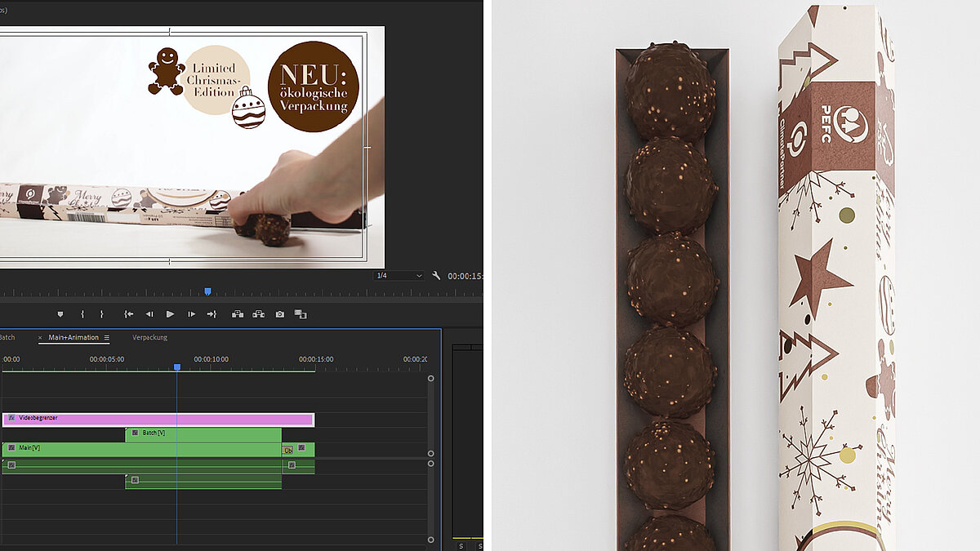
Task: Open program monitor settings wrench
Action: coord(436,276)
